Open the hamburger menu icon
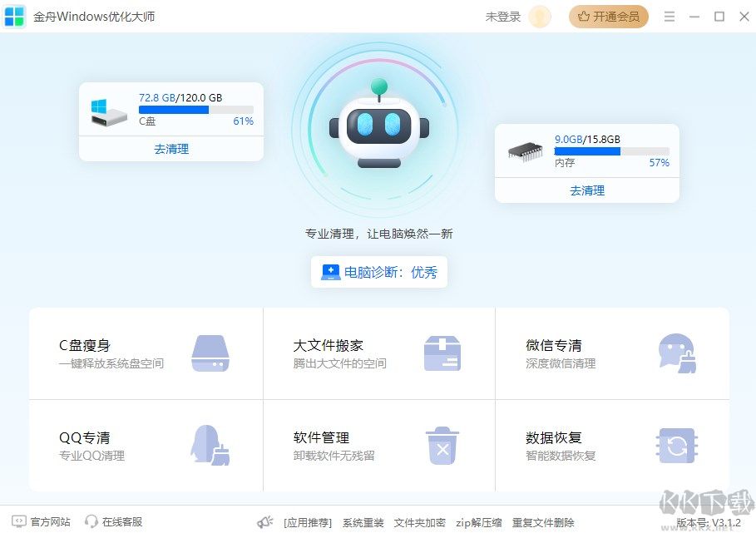This screenshot has width=756, height=533. click(x=670, y=17)
